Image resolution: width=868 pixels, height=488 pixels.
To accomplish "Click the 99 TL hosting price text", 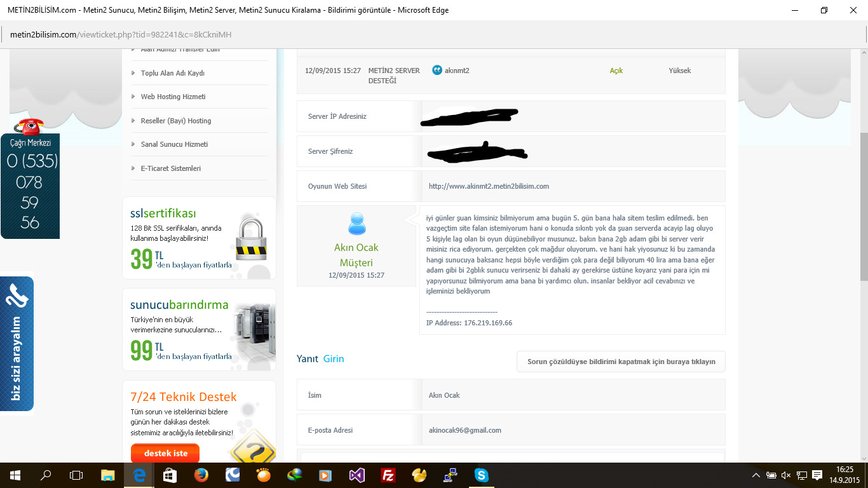I will click(147, 351).
